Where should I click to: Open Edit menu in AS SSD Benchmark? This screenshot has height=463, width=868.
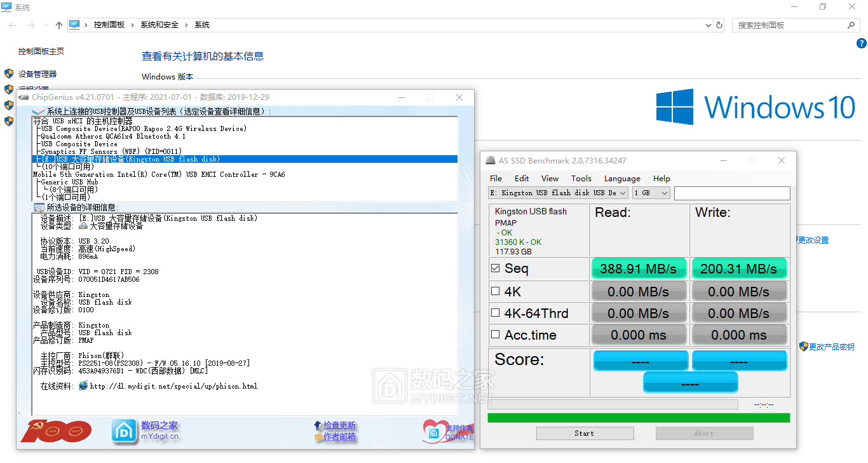[x=522, y=179]
